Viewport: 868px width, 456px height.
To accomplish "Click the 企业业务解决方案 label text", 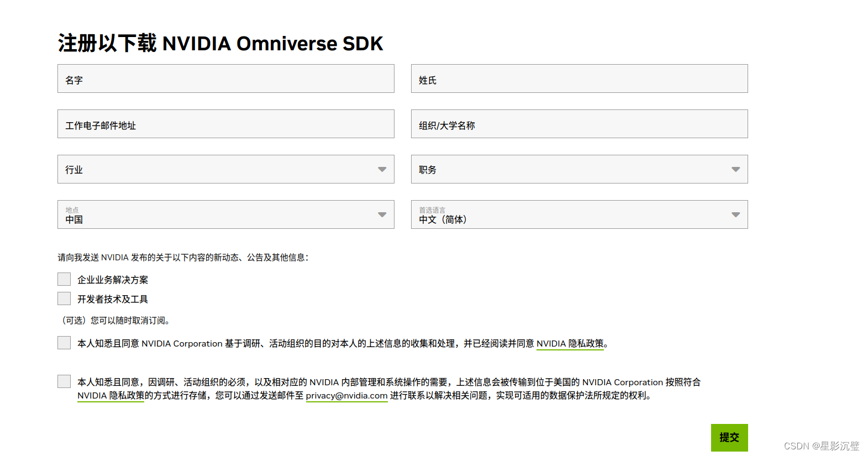I will pos(113,280).
